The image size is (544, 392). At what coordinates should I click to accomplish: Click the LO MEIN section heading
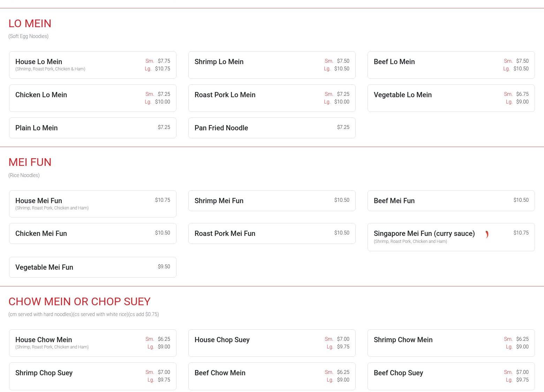(x=30, y=23)
